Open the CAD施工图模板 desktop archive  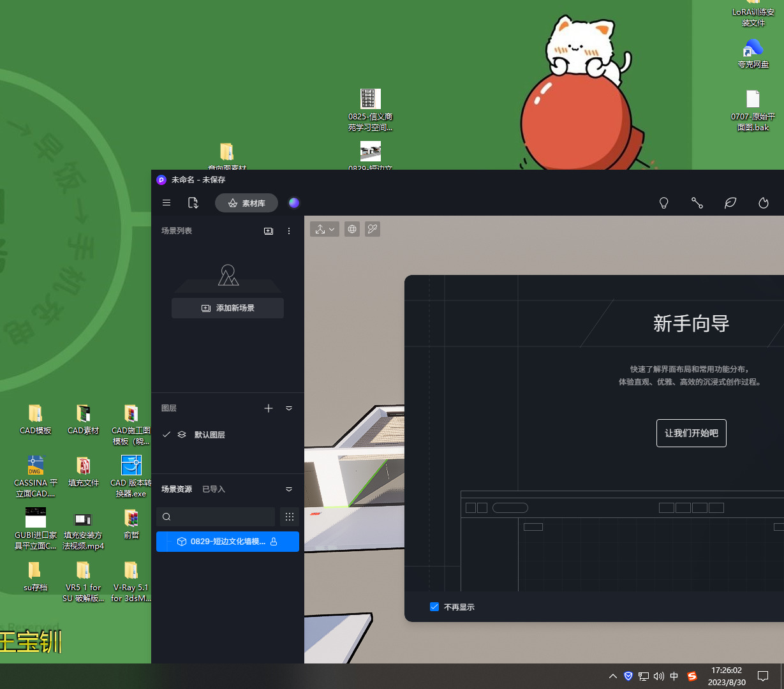coord(131,425)
